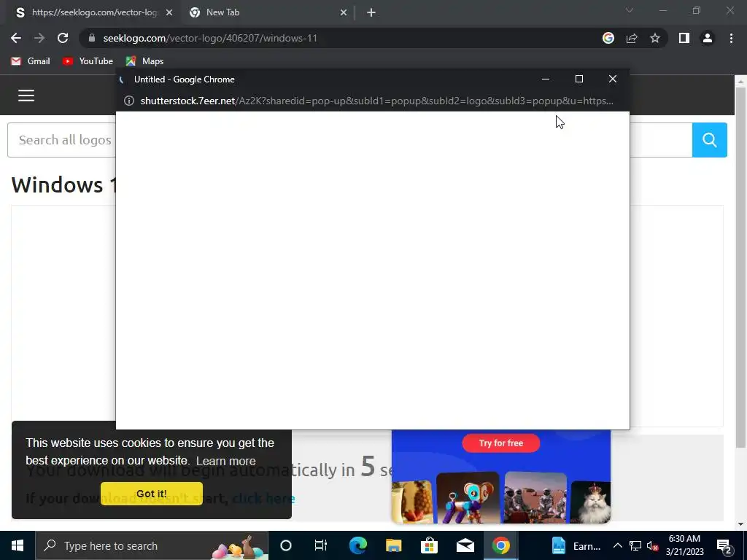Open YouTube bookmark

click(x=88, y=61)
